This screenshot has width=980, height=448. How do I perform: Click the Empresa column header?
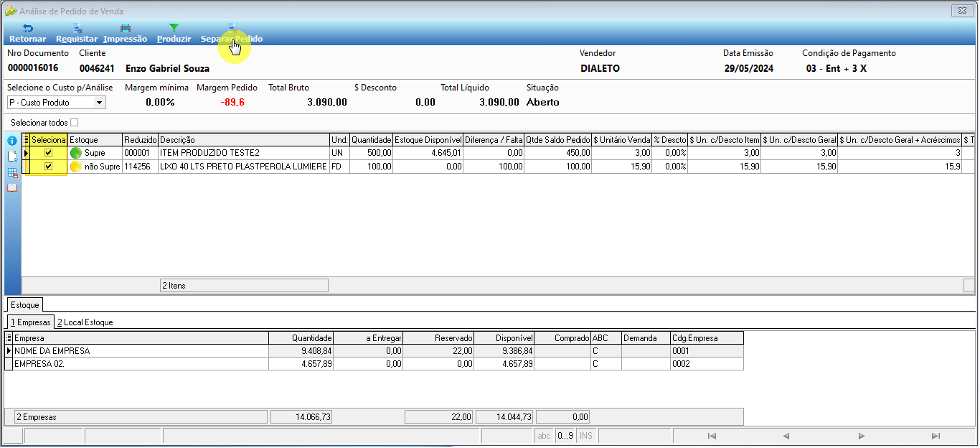click(141, 338)
